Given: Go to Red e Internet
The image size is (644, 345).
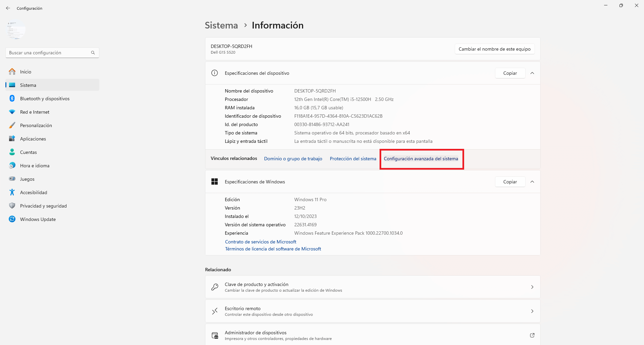Looking at the screenshot, I should pyautogui.click(x=52, y=112).
